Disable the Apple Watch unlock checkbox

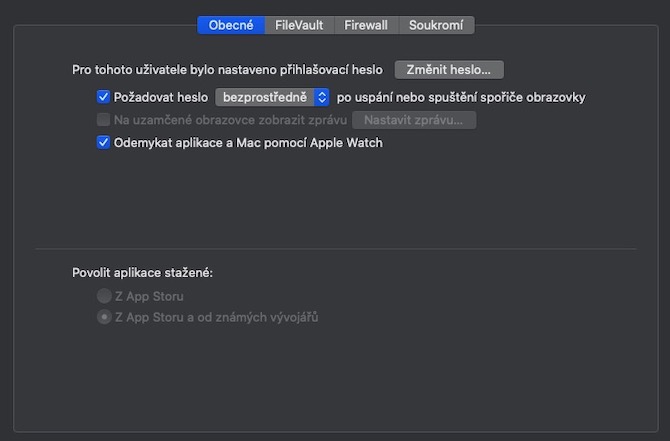[103, 142]
